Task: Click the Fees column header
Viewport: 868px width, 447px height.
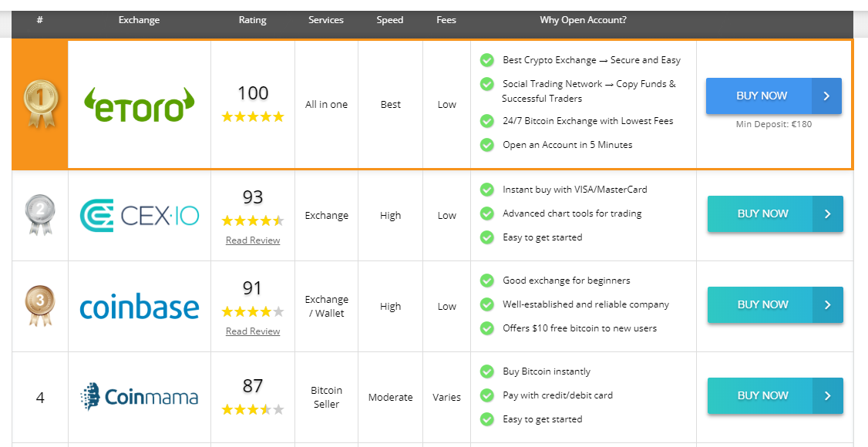Action: tap(446, 20)
